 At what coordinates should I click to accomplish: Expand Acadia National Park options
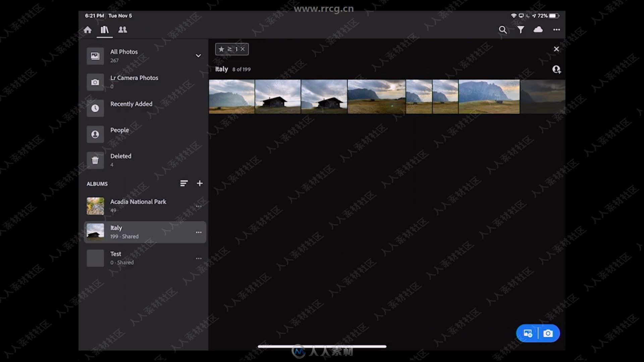[x=199, y=206]
